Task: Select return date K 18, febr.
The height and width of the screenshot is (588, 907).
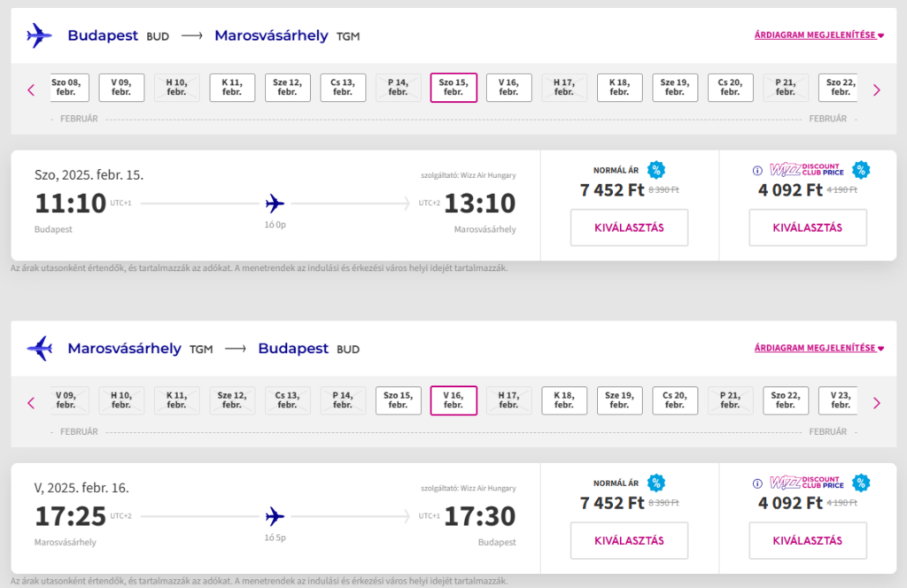Action: (x=564, y=400)
